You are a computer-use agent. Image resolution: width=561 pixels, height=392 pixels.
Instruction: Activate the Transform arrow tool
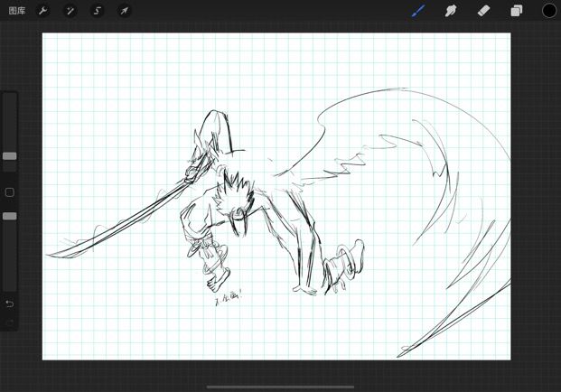point(124,11)
